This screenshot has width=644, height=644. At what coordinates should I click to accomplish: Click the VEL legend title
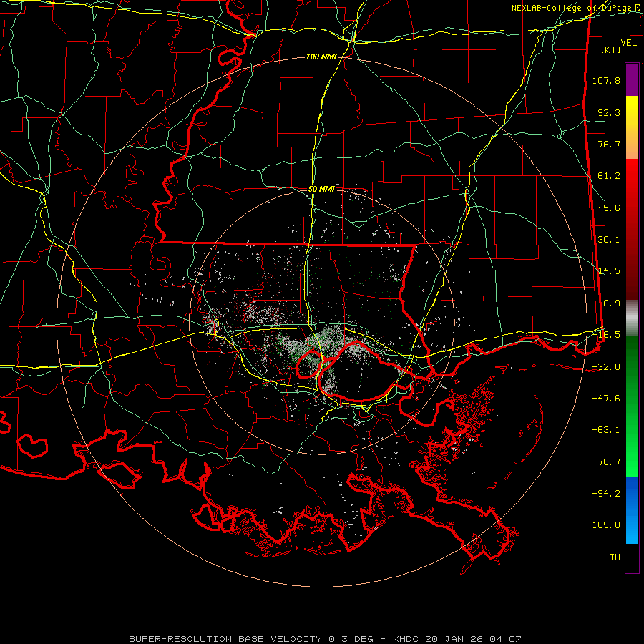pyautogui.click(x=628, y=43)
